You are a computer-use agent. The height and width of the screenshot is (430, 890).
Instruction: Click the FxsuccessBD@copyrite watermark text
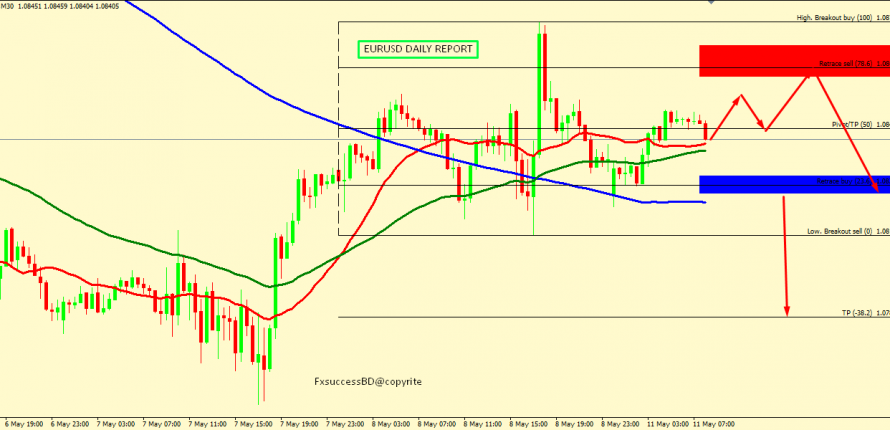(x=367, y=382)
